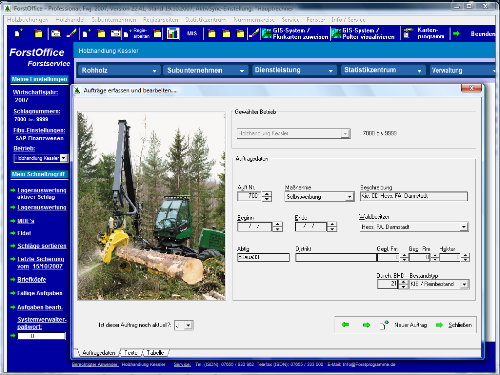This screenshot has width=500, height=375.
Task: Click green arrow beside Fällige Aufgaben
Action: (x=13, y=293)
